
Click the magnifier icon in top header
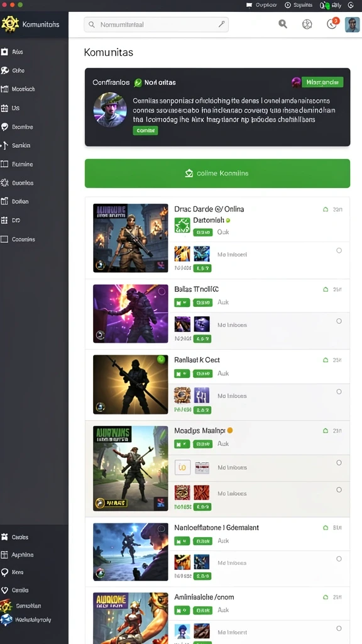(283, 24)
